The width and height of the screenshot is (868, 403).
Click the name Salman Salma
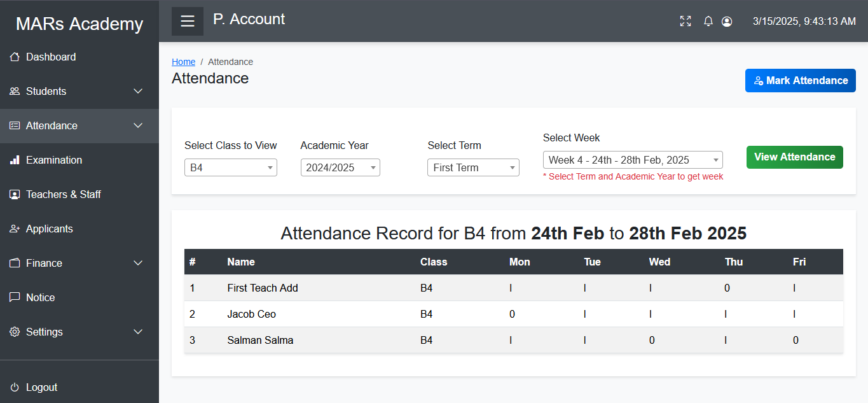coord(260,340)
